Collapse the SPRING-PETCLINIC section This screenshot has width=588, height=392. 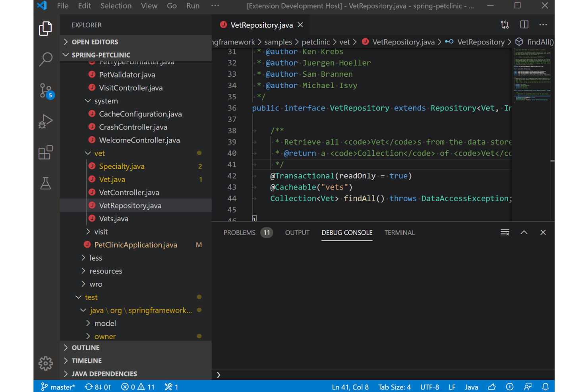[x=136, y=55]
